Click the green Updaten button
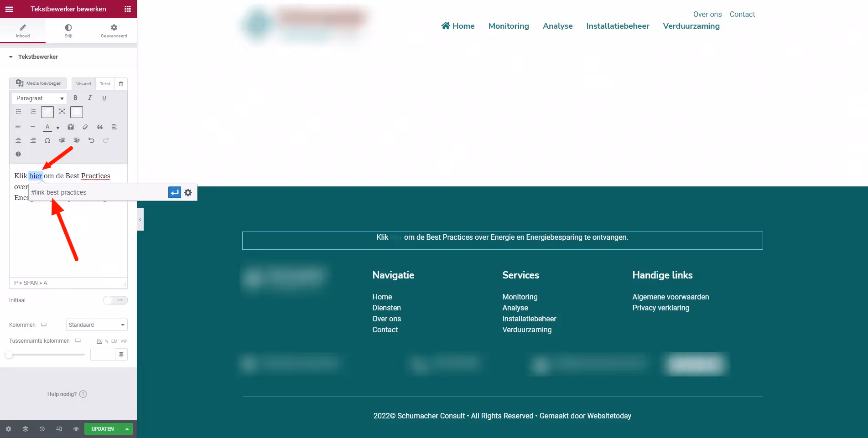 (103, 429)
